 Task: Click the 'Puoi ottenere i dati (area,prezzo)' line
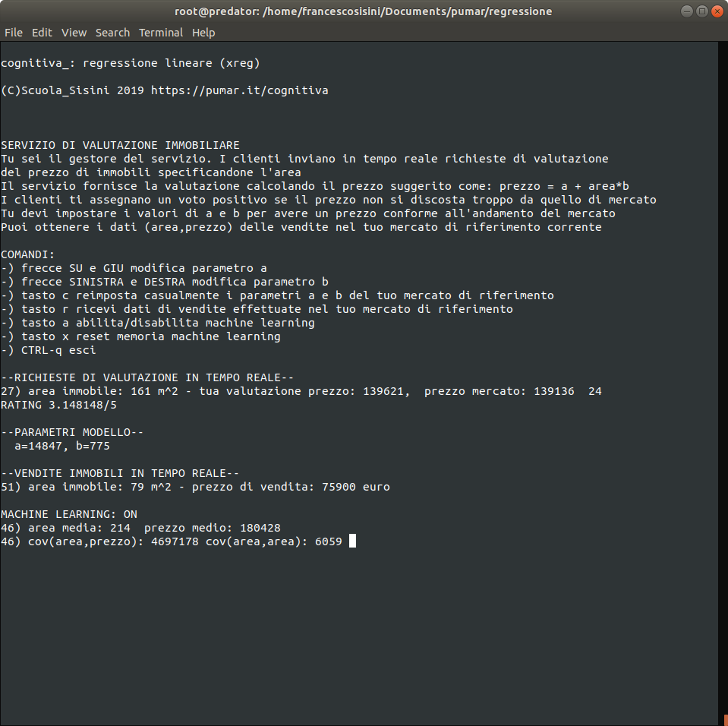click(301, 227)
